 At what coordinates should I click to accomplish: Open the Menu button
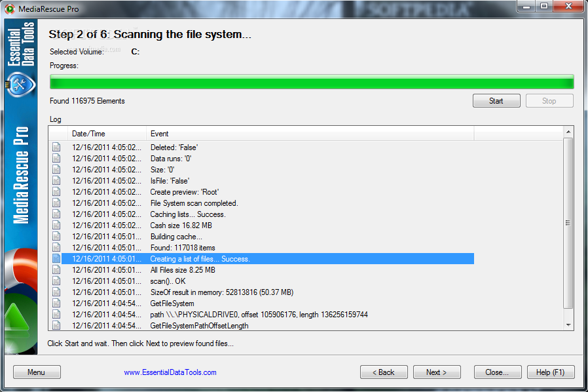[37, 372]
